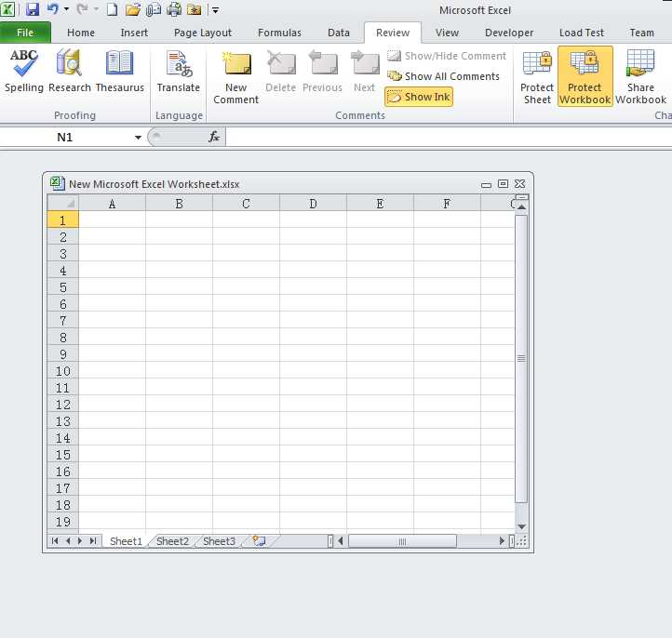Screen dimensions: 672x638
Task: Save the workbook with the floppy disk icon
Action: [33, 9]
